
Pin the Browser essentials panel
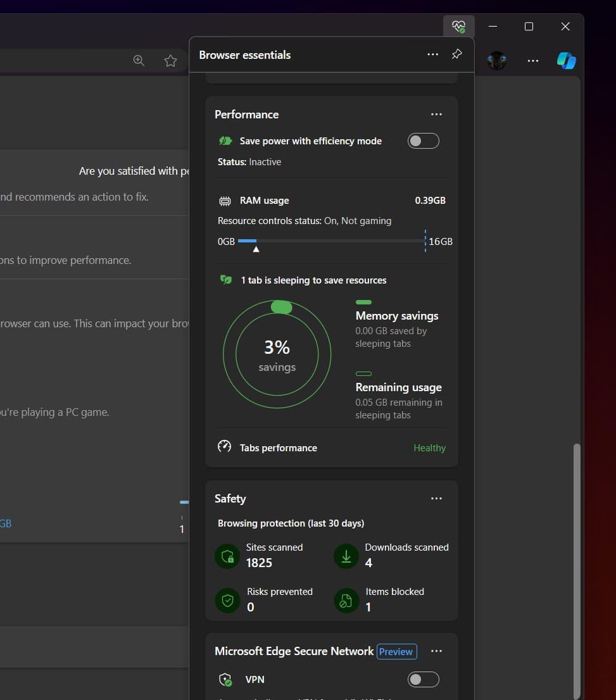click(x=456, y=54)
